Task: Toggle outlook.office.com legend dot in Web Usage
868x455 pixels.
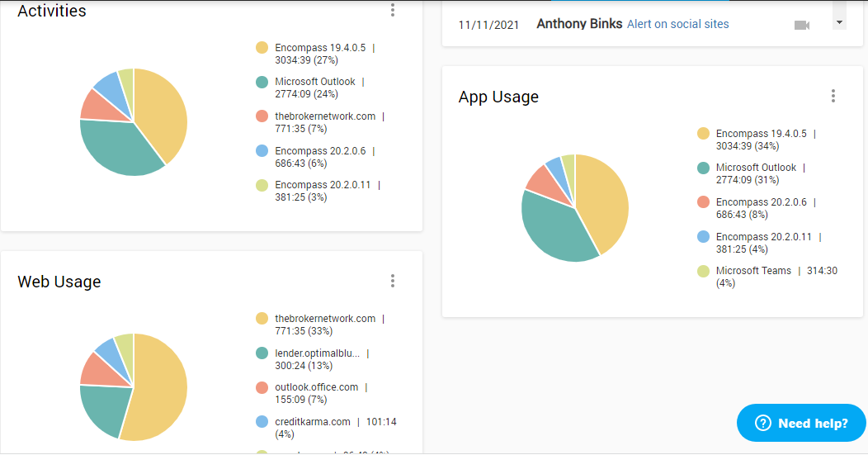Action: (x=262, y=387)
